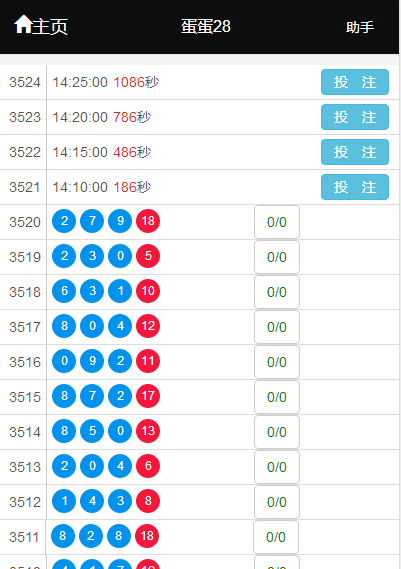Click the red result ball 18 in round 3520
The width and height of the screenshot is (401, 569).
click(148, 221)
